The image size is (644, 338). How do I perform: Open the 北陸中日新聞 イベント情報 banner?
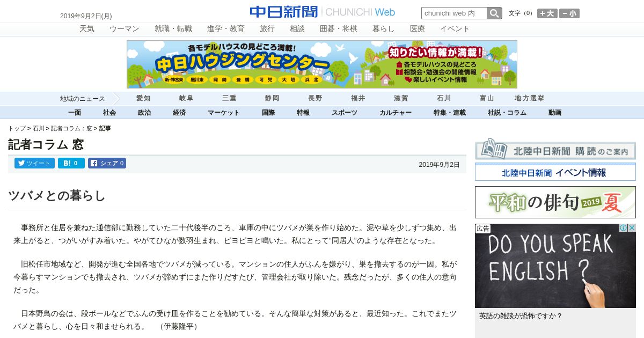[x=555, y=172]
